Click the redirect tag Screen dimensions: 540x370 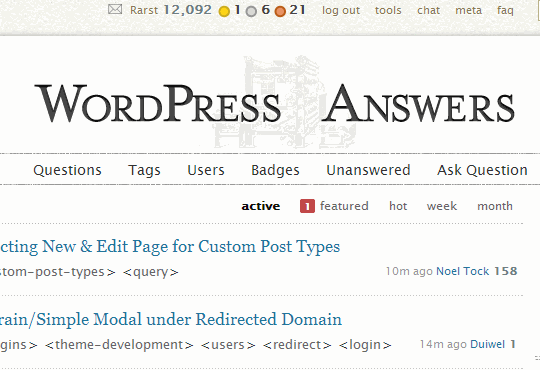(x=297, y=345)
